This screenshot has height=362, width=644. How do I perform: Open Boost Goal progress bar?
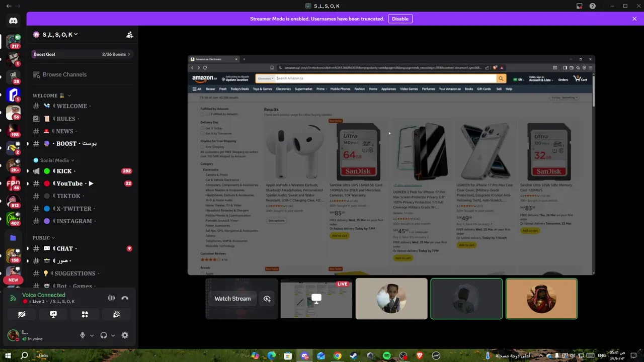pyautogui.click(x=82, y=54)
